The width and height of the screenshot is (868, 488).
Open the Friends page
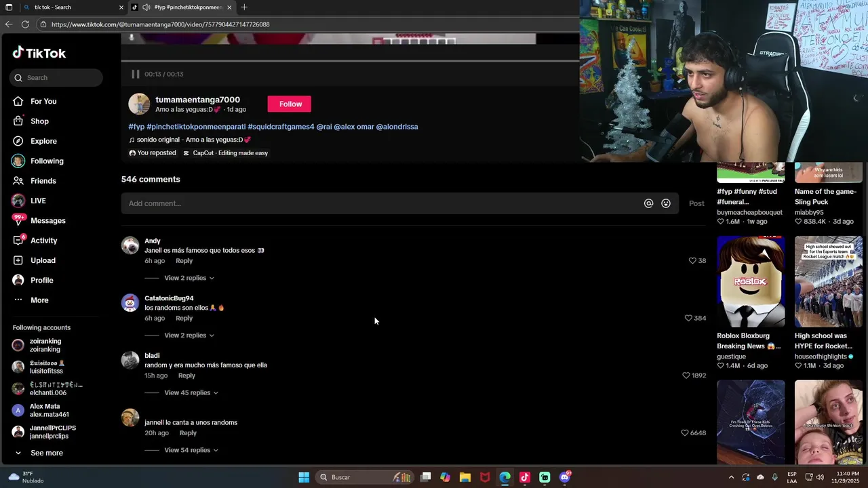click(43, 181)
